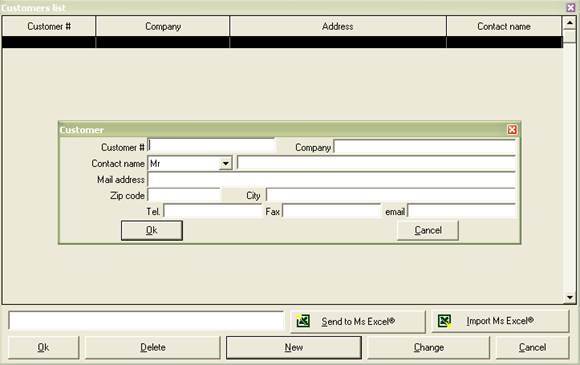580x365 pixels.
Task: Click the Change button
Action: (x=429, y=347)
